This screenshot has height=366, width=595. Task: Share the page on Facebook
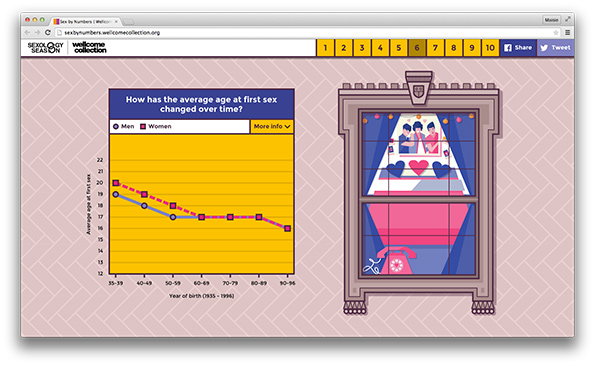point(518,48)
